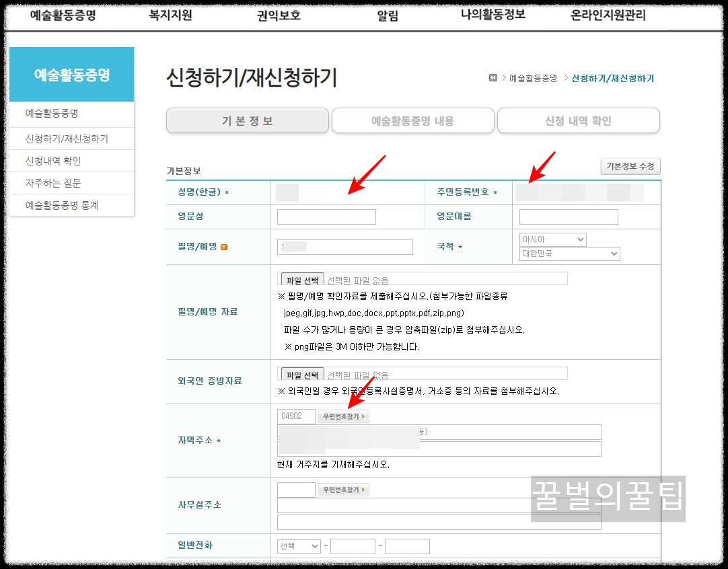
Task: Open the 선택 dropdown in 일반전화 row
Action: pos(298,545)
